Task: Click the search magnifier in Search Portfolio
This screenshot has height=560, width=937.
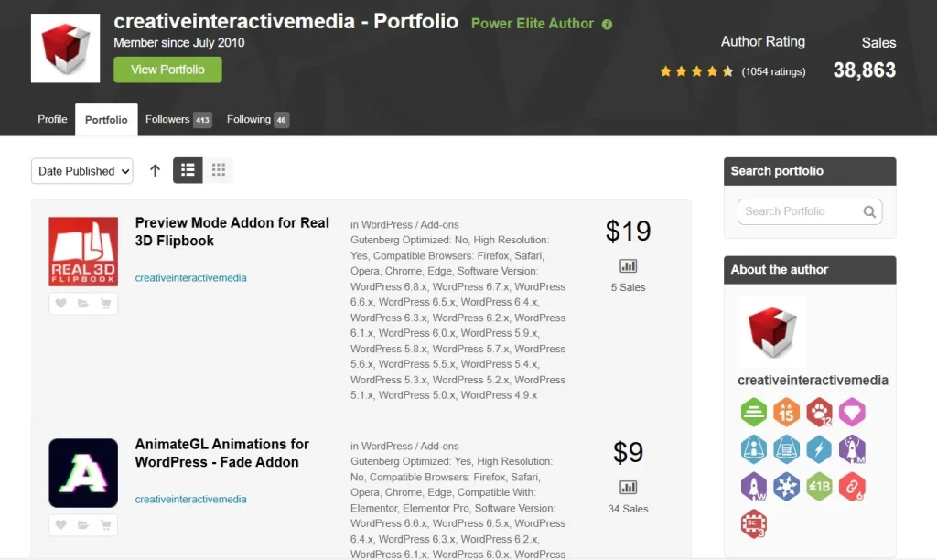Action: (x=869, y=211)
